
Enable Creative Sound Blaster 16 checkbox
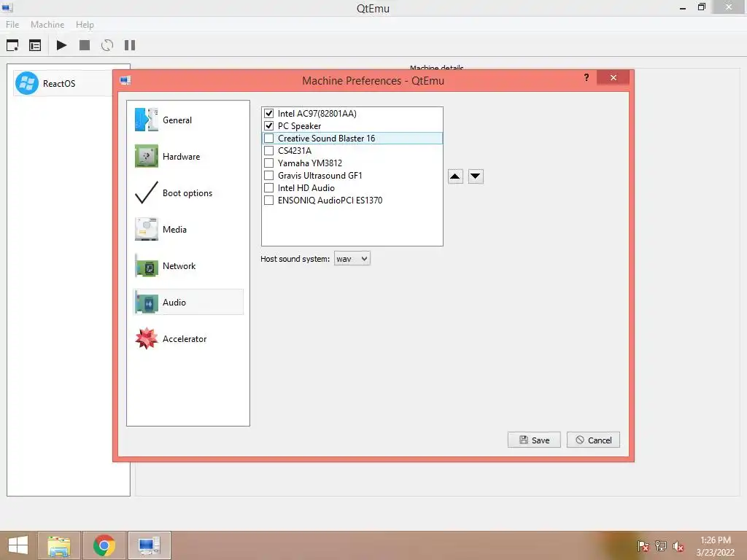click(x=268, y=138)
